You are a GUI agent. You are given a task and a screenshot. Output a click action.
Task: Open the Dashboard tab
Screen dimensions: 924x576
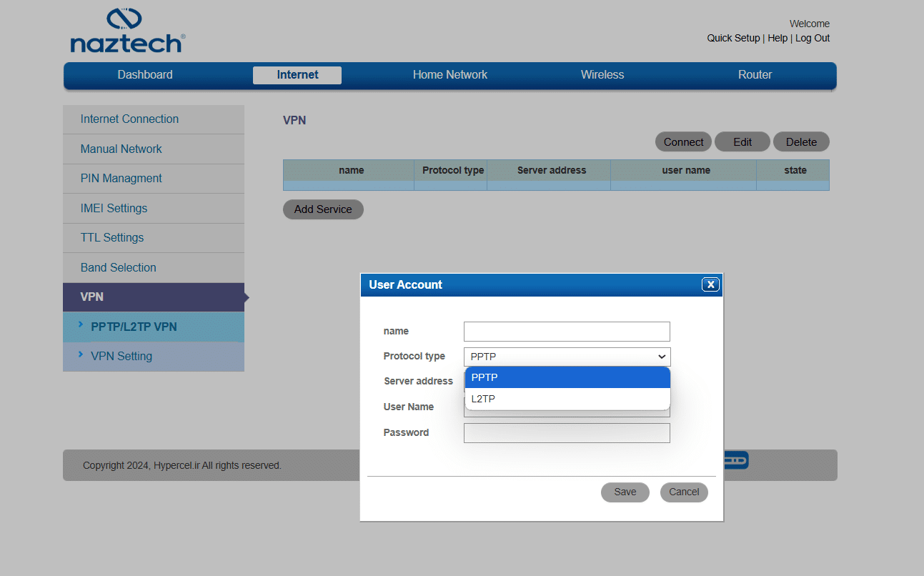click(145, 75)
